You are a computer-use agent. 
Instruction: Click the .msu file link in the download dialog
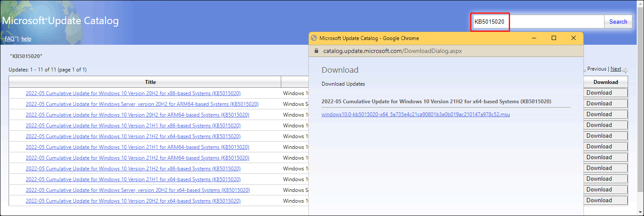416,114
